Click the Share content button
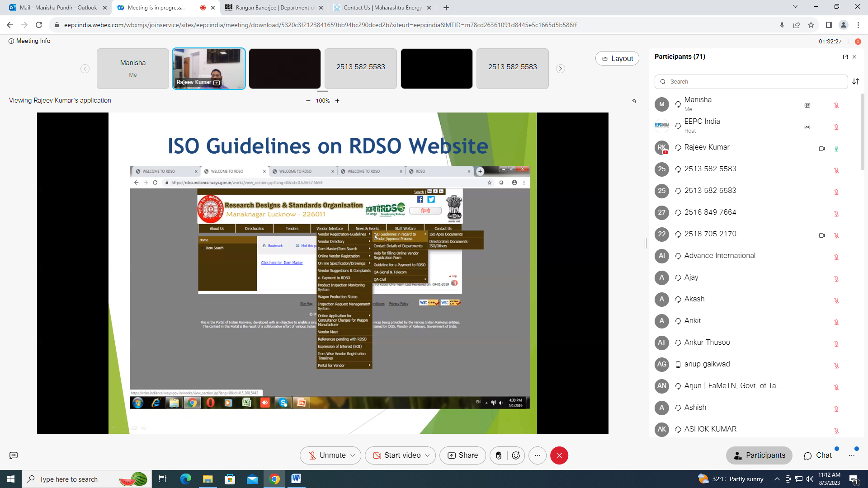This screenshot has width=868, height=488. click(462, 455)
